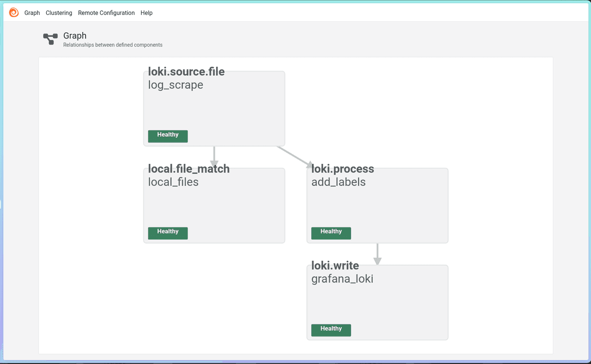Click the 'grafana_loki' label text
591x364 pixels.
342,279
